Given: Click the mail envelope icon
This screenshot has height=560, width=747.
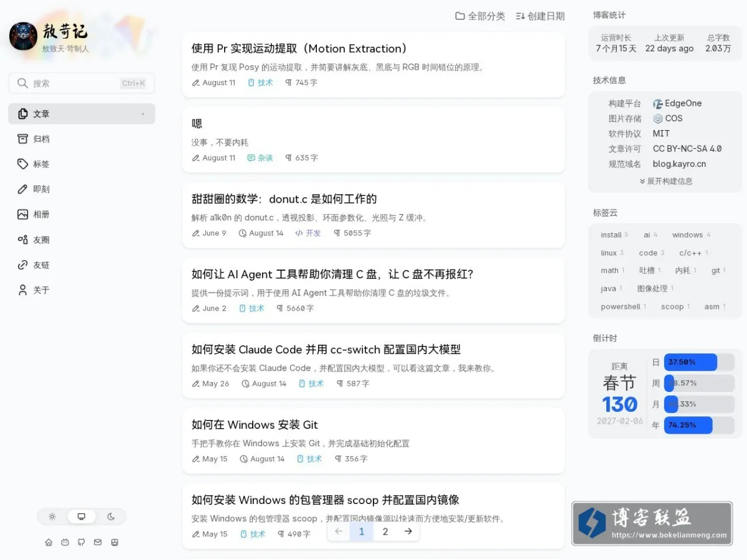Looking at the screenshot, I should click(98, 543).
